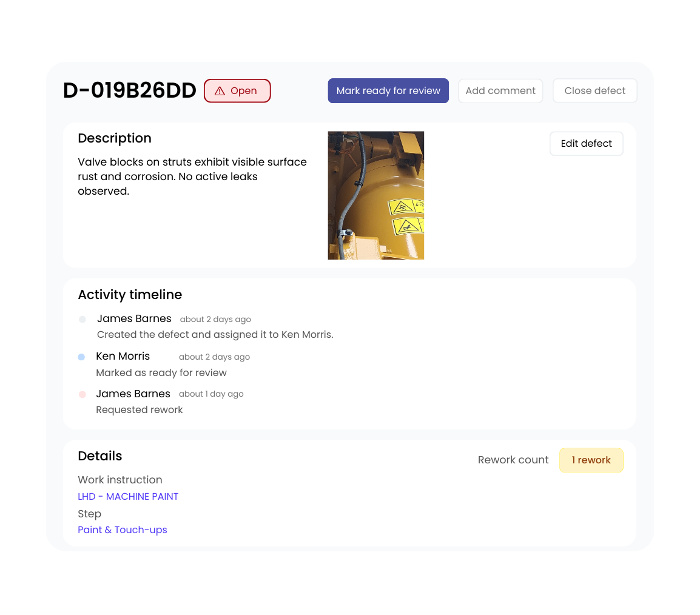Click the blue dot beside Ken Morris entry

point(81,357)
